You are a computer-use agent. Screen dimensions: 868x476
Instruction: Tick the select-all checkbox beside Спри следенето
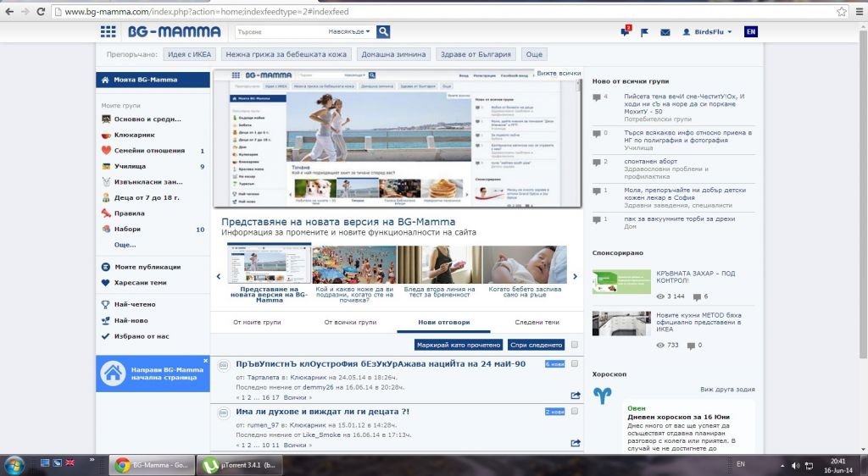(575, 345)
